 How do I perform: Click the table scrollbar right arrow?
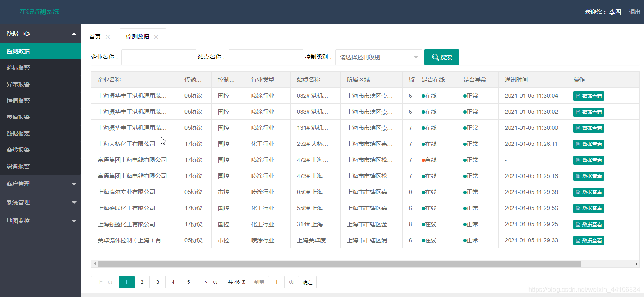click(637, 264)
